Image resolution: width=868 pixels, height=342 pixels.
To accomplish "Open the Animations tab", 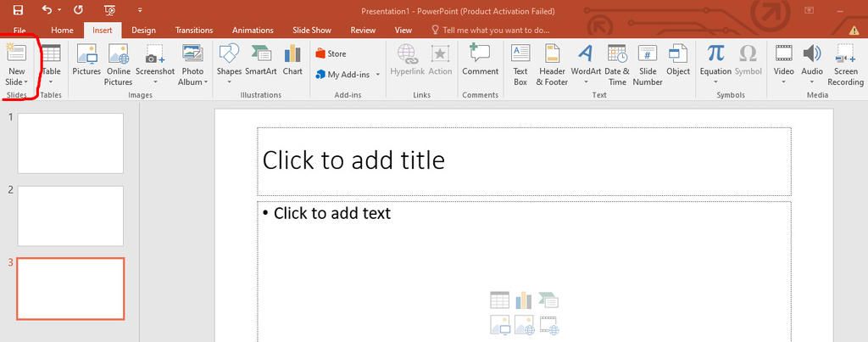I will (253, 30).
